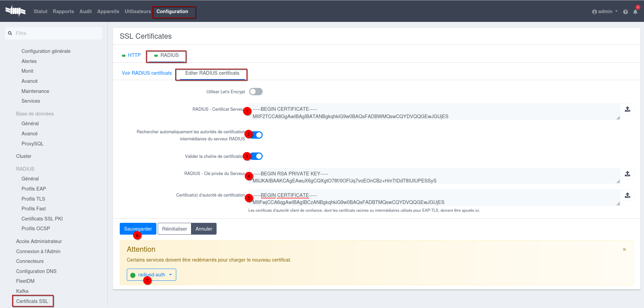Switch to the HTTP certificates tab

pos(134,55)
